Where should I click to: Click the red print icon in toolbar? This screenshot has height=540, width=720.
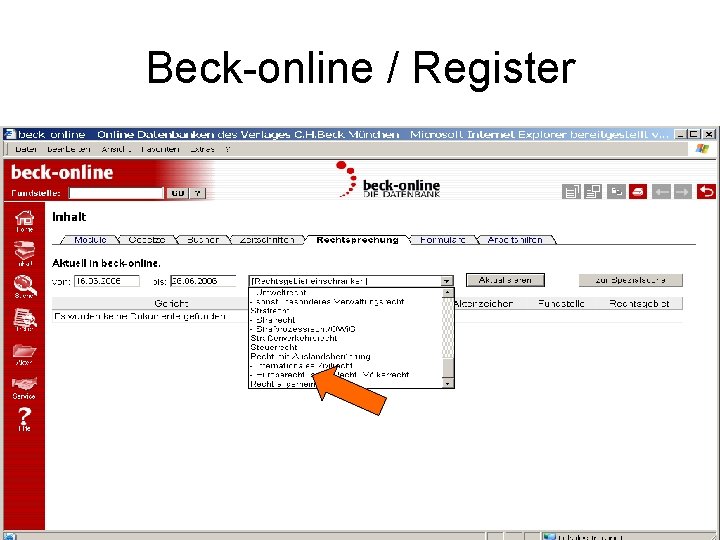(x=638, y=191)
